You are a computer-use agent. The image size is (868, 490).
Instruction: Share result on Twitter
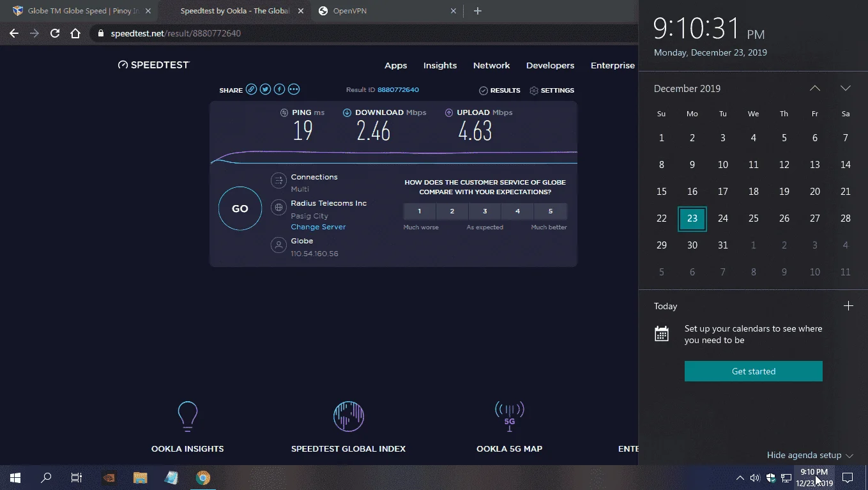pyautogui.click(x=265, y=90)
